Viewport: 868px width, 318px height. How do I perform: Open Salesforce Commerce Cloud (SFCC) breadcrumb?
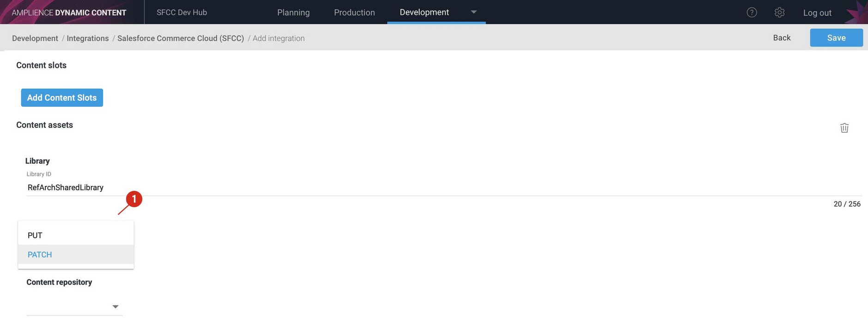[x=181, y=38]
